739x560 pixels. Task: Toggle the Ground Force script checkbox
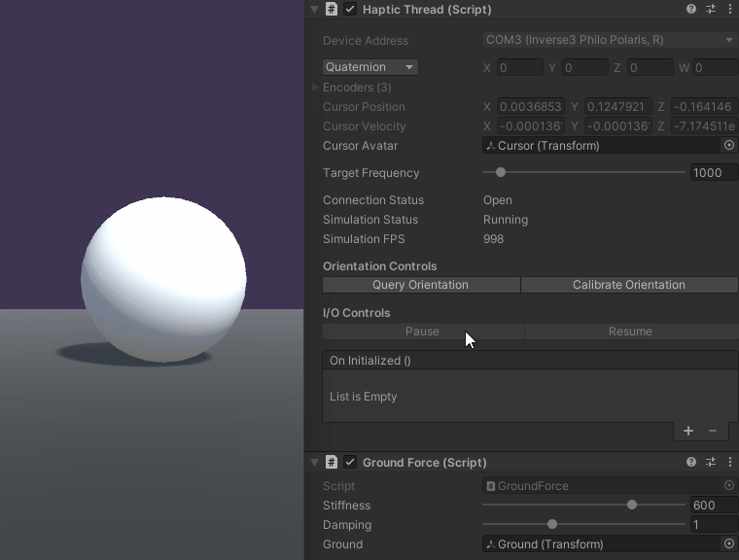pos(350,462)
